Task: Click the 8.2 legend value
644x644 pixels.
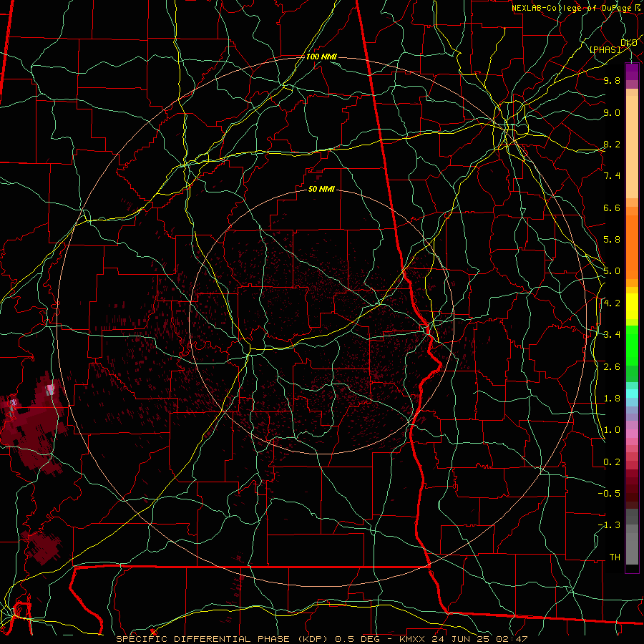Action: pyautogui.click(x=612, y=144)
